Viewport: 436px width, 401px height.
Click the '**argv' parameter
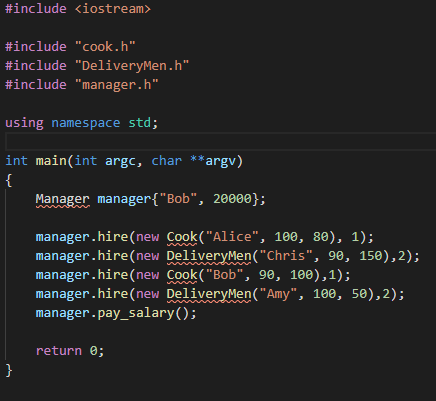[213, 161]
